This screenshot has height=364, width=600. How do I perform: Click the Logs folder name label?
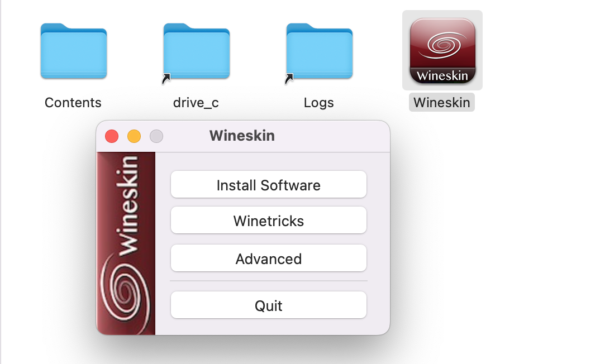pos(318,102)
